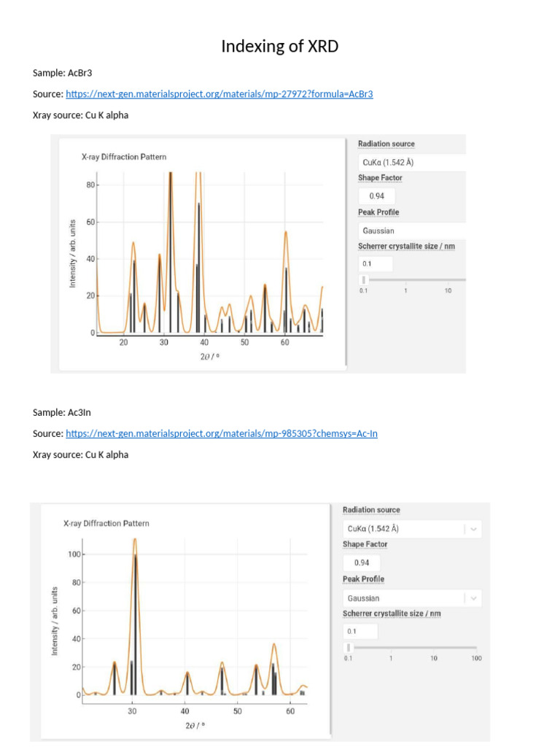Open the Ac3In Materials Project link

[221, 433]
